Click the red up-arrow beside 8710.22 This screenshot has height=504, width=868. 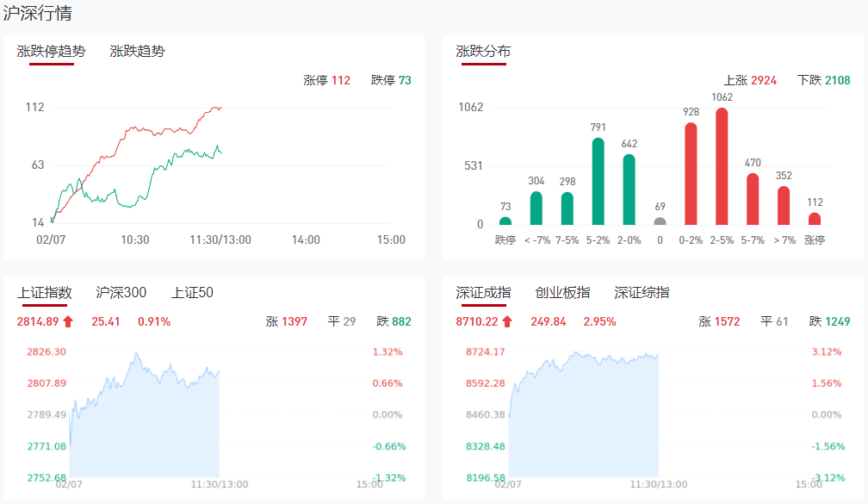(x=507, y=322)
